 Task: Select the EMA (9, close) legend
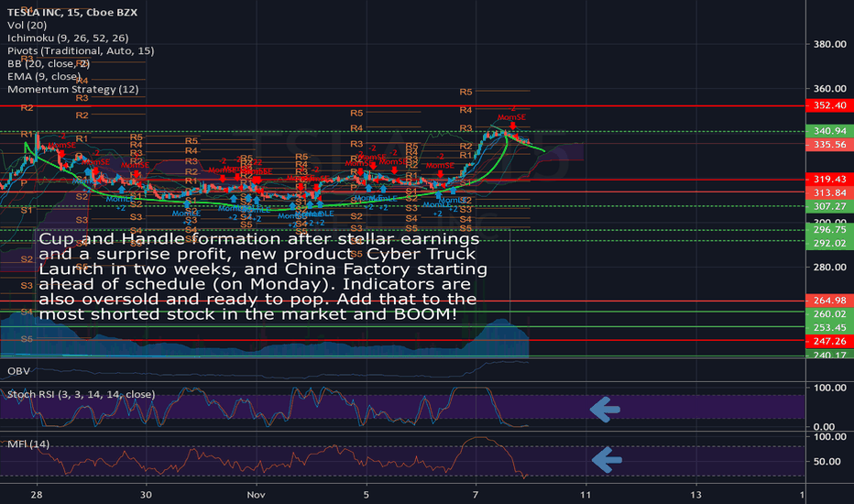[44, 76]
